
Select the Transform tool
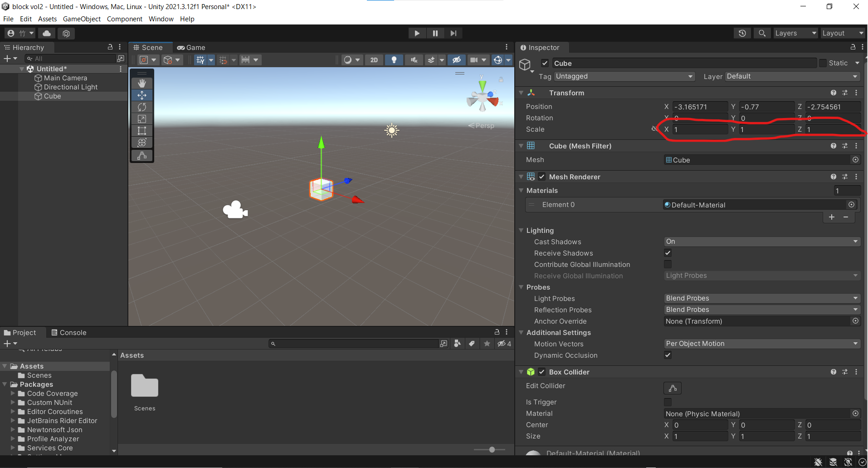pyautogui.click(x=142, y=143)
